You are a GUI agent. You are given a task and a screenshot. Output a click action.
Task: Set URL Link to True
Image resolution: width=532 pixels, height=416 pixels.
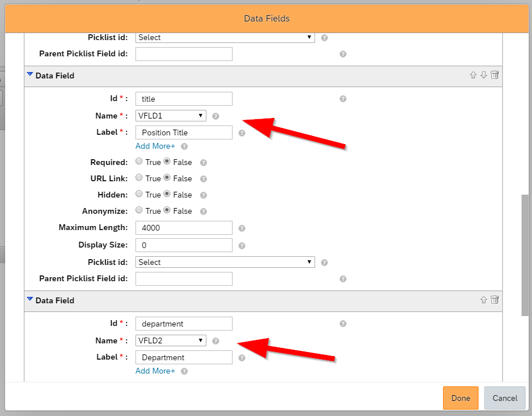[x=139, y=177]
